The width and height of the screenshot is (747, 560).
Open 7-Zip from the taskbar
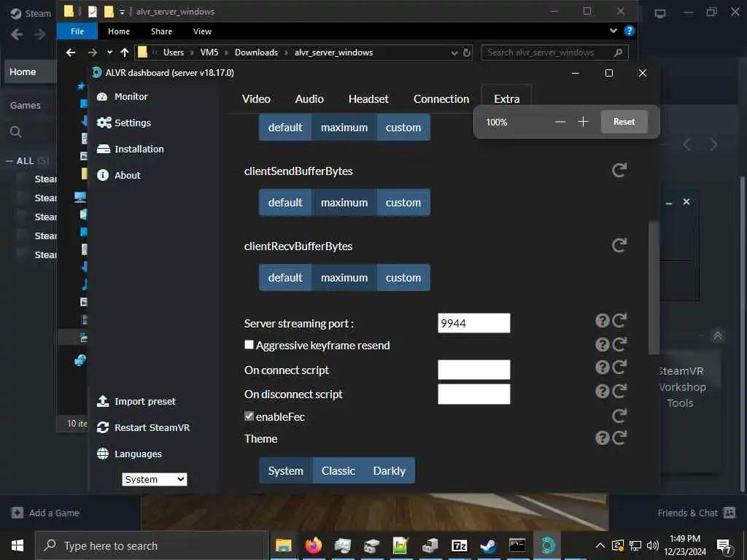[460, 545]
